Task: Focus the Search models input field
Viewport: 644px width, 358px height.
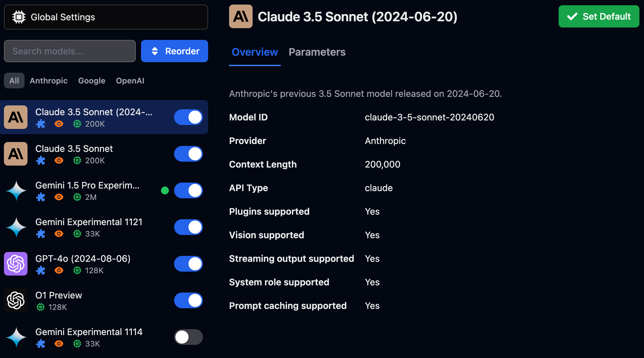Action: (x=70, y=51)
